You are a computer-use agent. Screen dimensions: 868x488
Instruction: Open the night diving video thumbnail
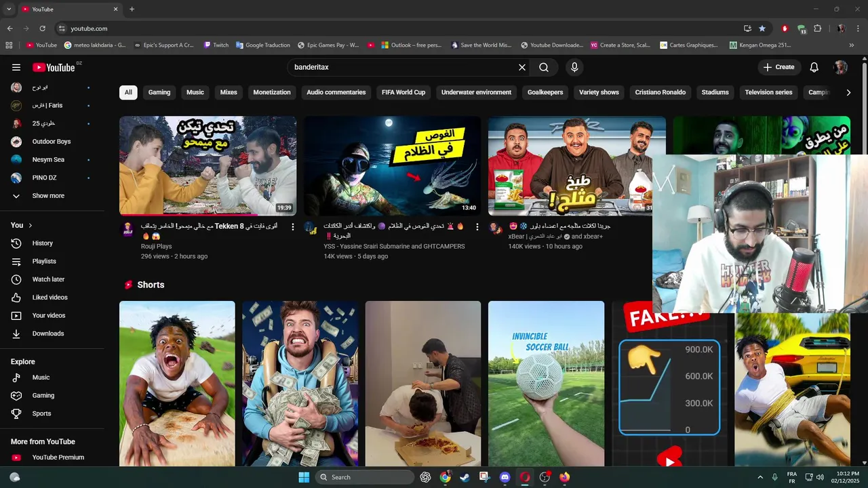[x=392, y=165]
